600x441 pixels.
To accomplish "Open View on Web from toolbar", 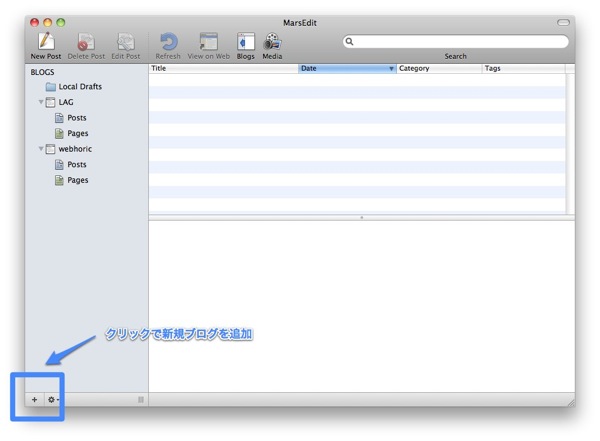I will (208, 42).
